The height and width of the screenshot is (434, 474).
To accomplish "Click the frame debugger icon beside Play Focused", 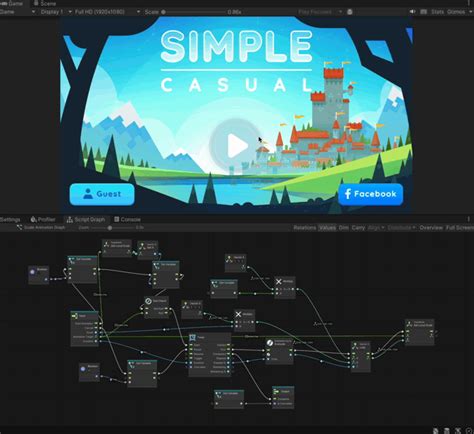I will pyautogui.click(x=350, y=12).
